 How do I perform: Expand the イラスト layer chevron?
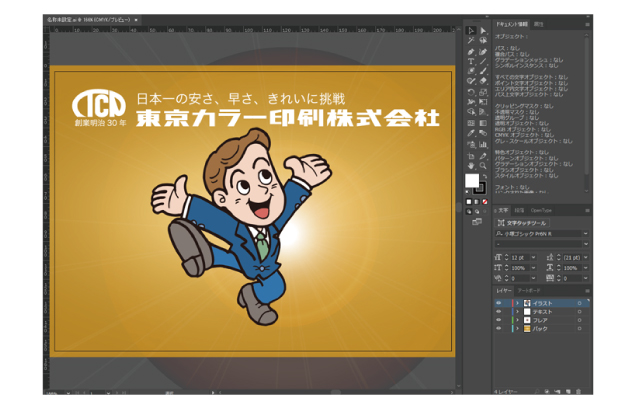click(x=517, y=303)
